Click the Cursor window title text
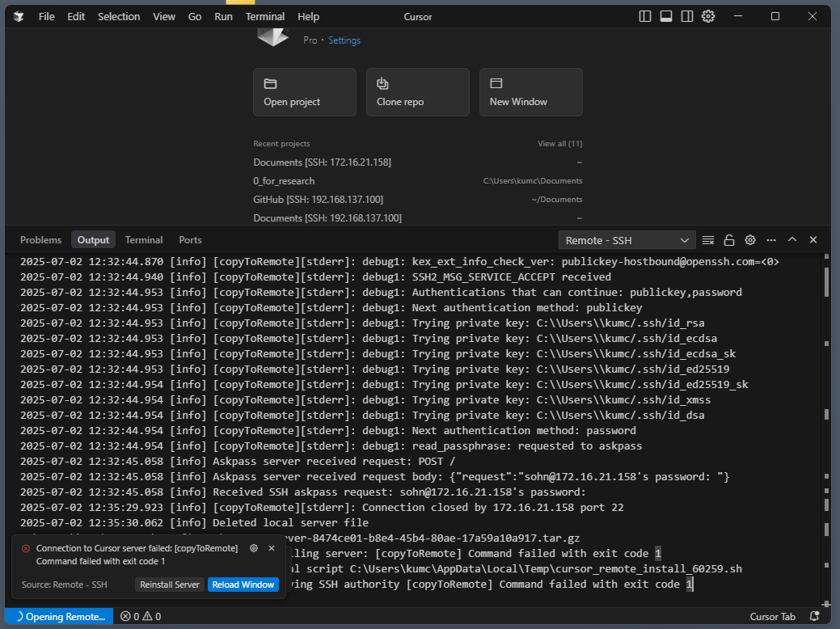The height and width of the screenshot is (629, 840). click(418, 17)
